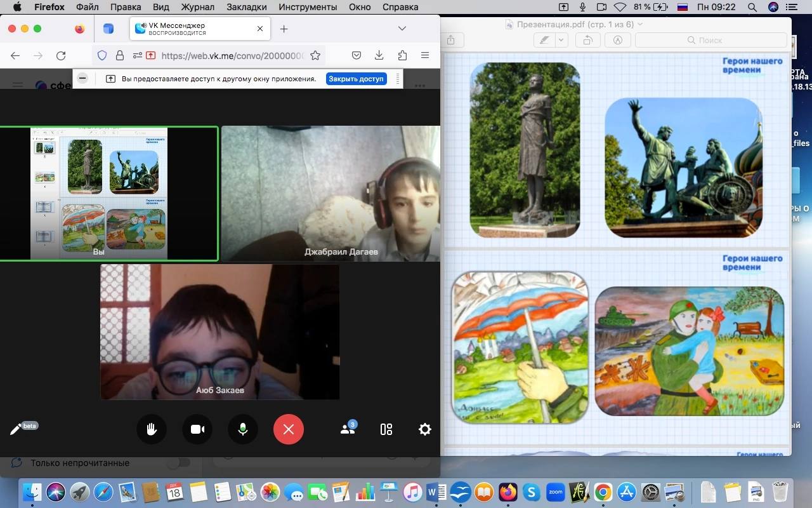Change the video grid layout

pos(386,429)
